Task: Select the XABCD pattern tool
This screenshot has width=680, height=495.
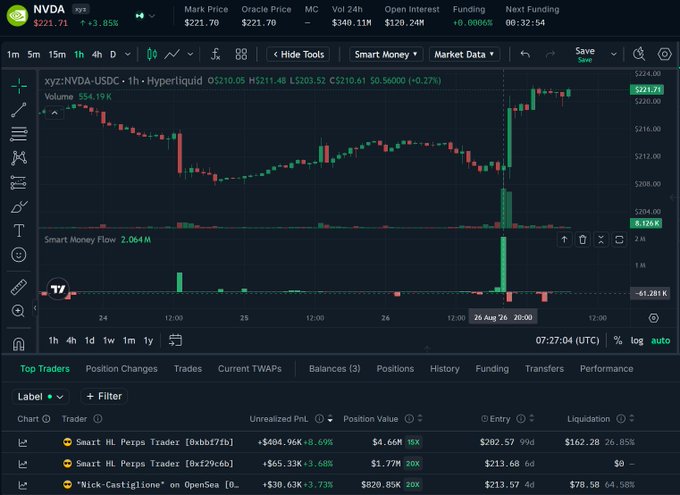Action: (x=19, y=158)
